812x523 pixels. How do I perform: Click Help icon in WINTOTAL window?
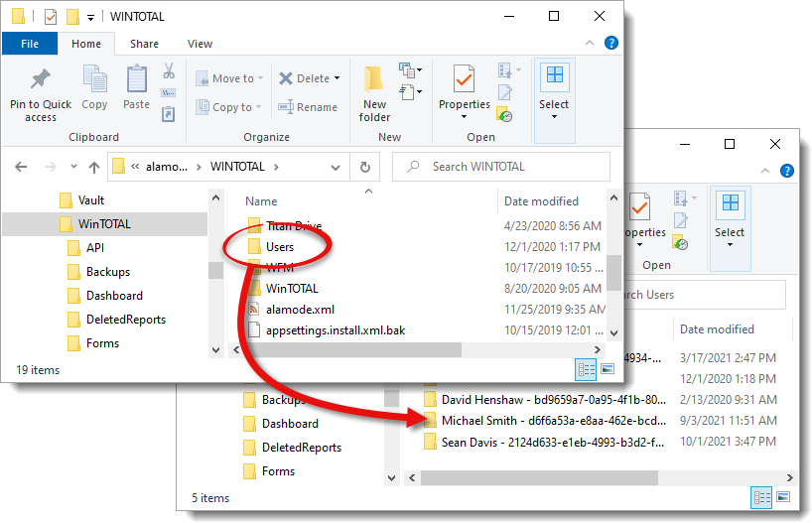611,43
